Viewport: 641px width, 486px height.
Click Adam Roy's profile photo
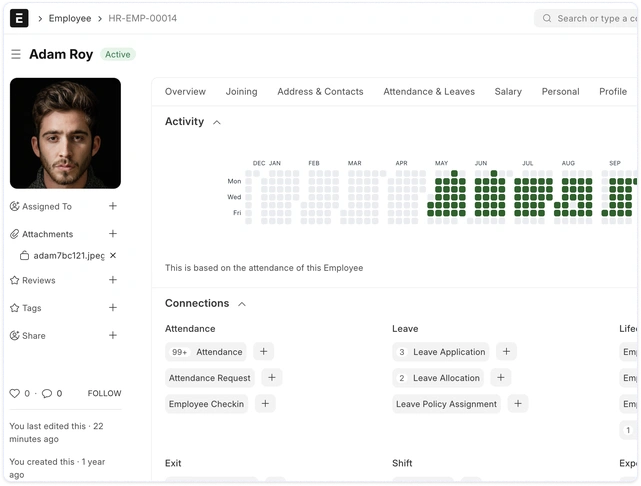point(65,133)
